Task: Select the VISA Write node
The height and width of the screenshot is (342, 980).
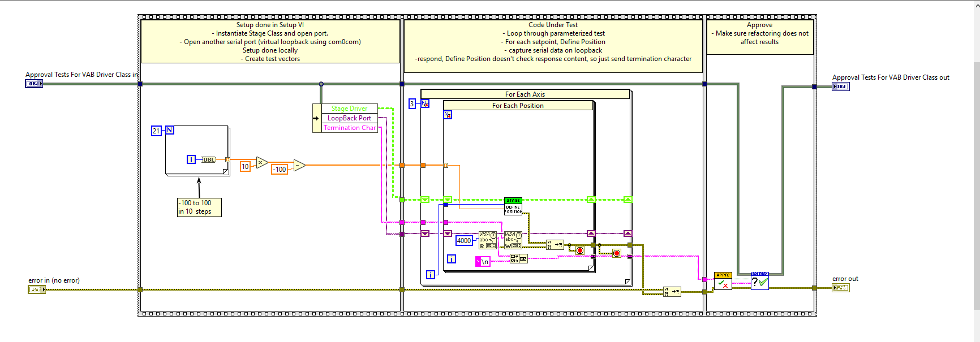Action: click(x=513, y=240)
